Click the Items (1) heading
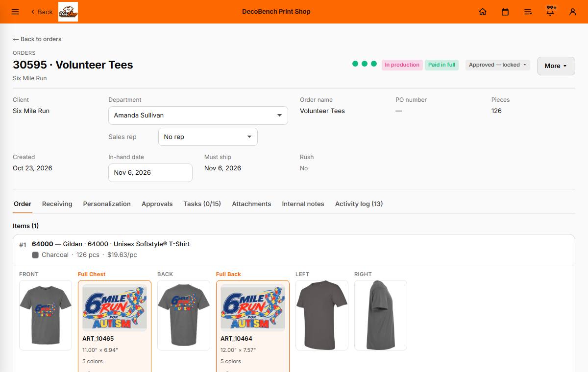588x372 pixels. pyautogui.click(x=25, y=226)
